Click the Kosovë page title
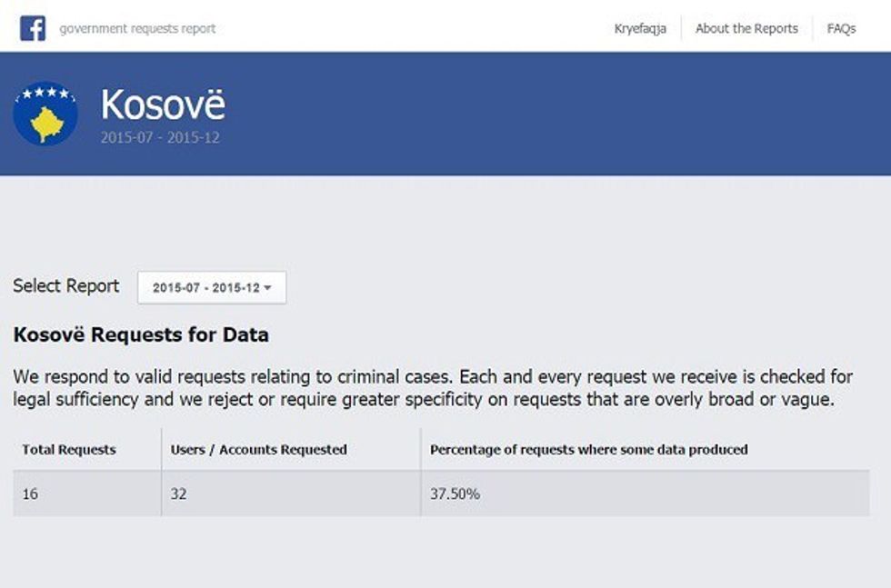Image resolution: width=891 pixels, height=588 pixels. point(163,105)
